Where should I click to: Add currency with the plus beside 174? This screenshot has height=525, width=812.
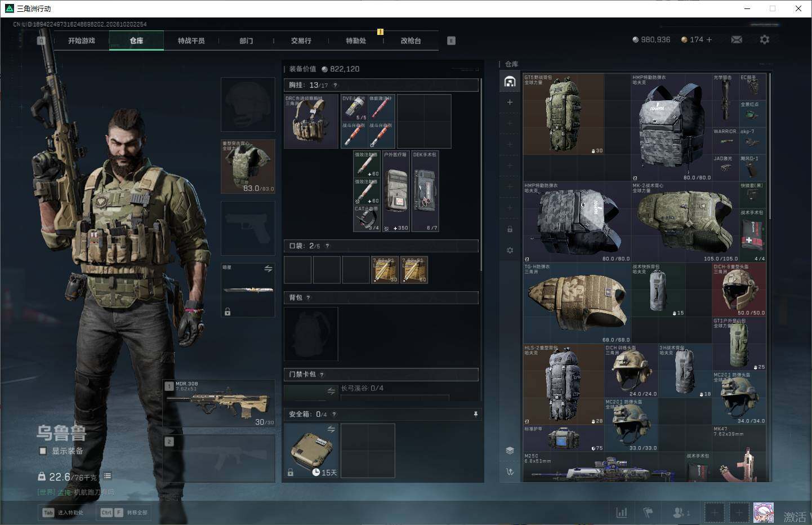tap(709, 40)
